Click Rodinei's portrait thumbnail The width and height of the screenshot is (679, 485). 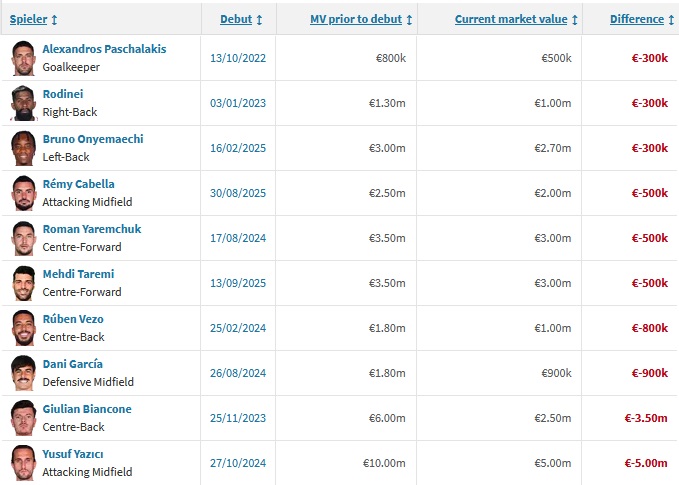[23, 103]
